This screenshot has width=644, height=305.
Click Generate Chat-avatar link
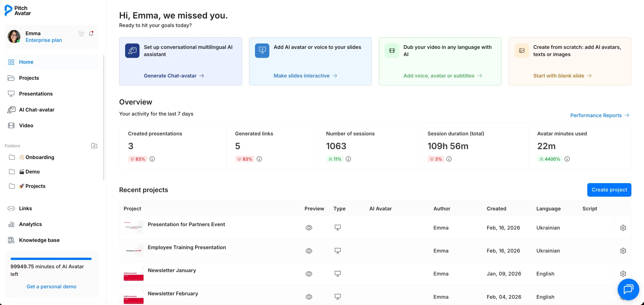(x=174, y=76)
